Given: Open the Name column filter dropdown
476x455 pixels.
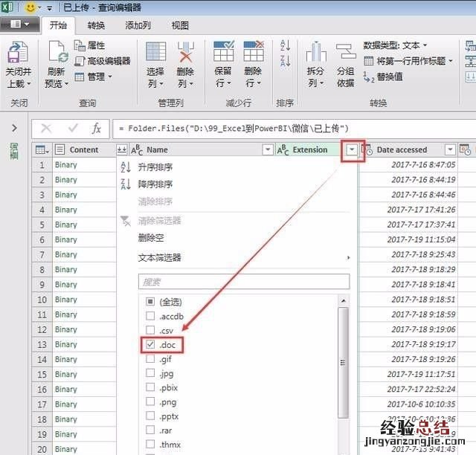Looking at the screenshot, I should pos(268,149).
